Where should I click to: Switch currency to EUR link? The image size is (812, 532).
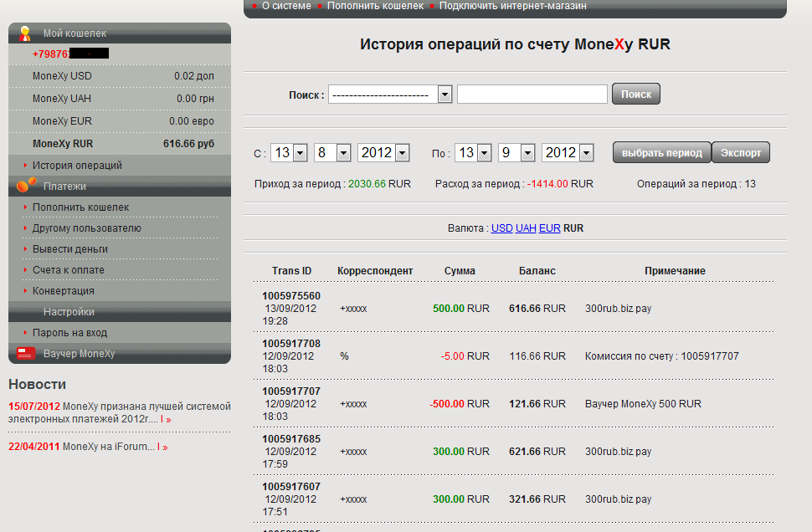tap(549, 228)
